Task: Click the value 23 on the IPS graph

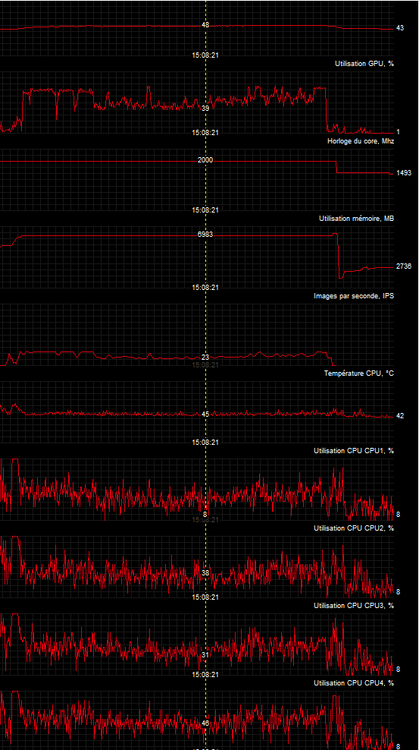Action: [205, 357]
